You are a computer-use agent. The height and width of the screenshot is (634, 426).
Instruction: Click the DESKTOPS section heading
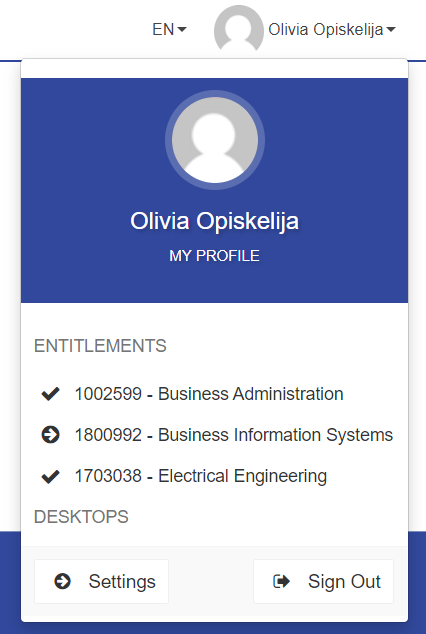tap(81, 517)
